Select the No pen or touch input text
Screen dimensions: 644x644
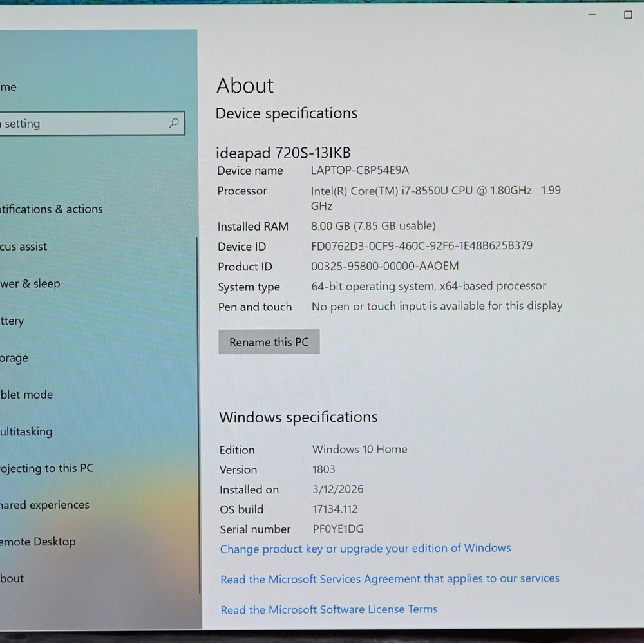coord(437,306)
